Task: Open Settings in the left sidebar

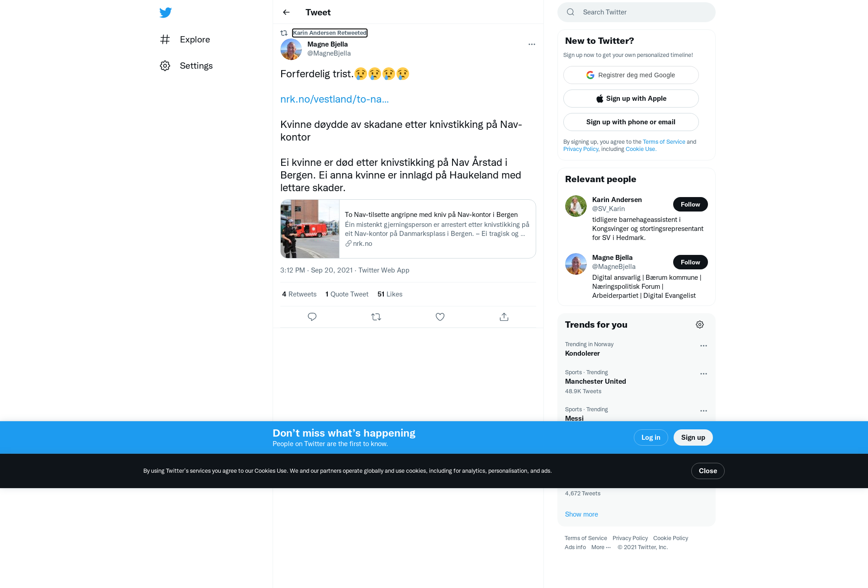Action: point(186,66)
